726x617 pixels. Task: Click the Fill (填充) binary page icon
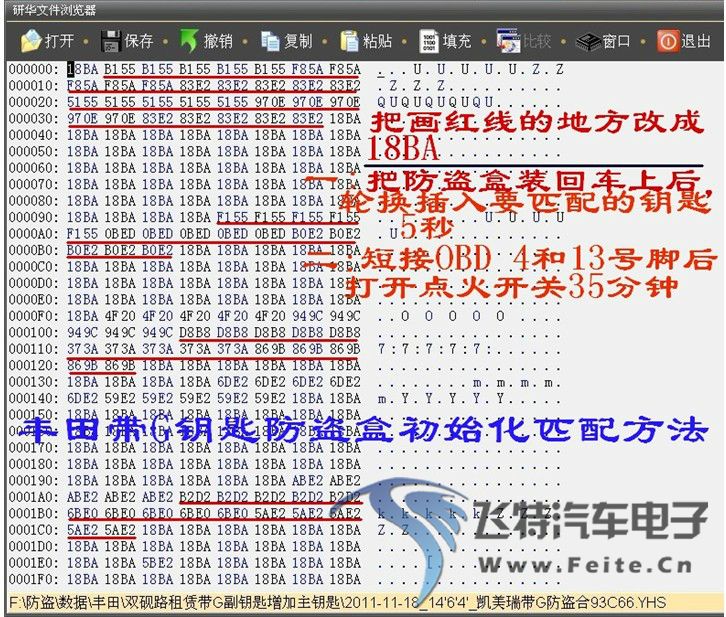[429, 41]
